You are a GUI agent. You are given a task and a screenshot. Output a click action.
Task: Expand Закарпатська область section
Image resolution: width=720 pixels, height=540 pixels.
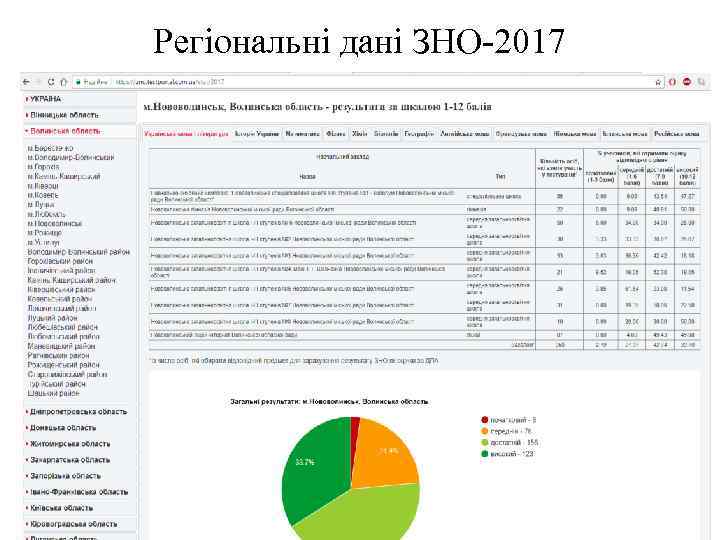[x=68, y=460]
